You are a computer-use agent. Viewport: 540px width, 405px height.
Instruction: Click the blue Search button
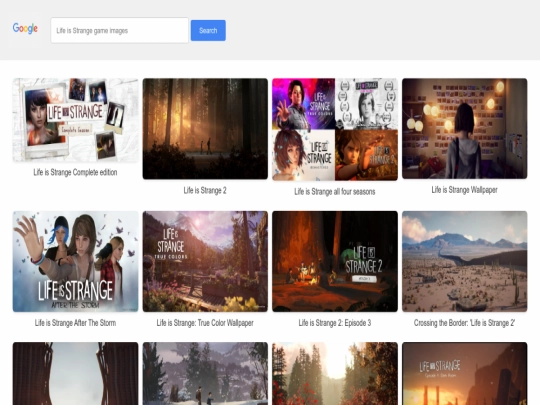click(208, 30)
